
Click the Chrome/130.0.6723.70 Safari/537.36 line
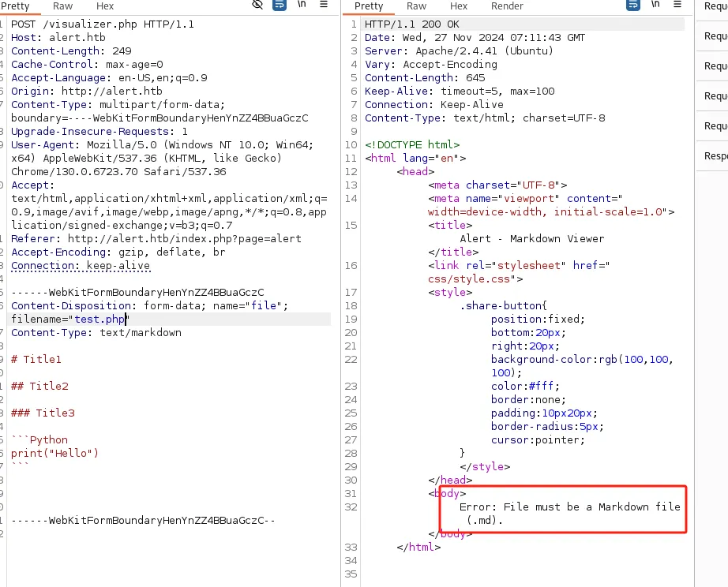(x=118, y=172)
